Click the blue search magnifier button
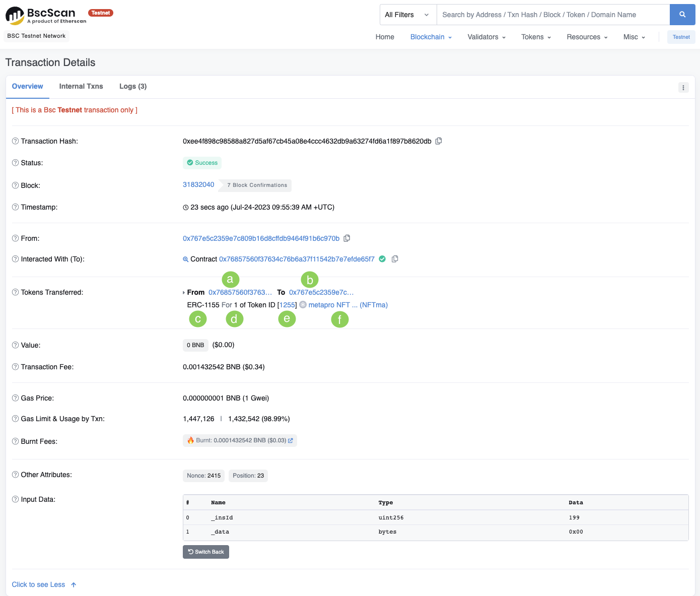 (682, 15)
